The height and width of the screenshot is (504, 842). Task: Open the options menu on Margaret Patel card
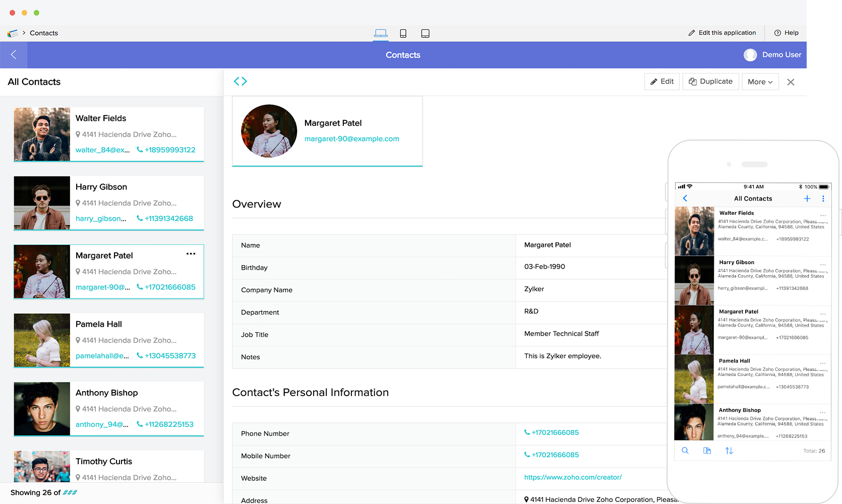point(191,254)
